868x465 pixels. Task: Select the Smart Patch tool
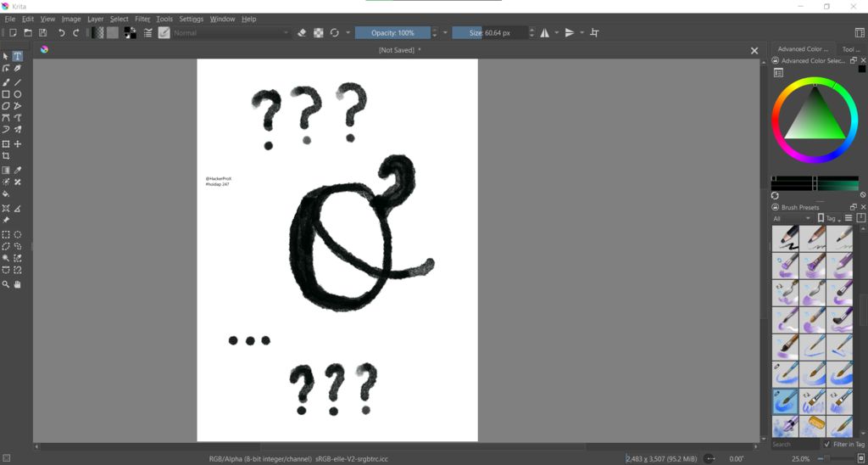point(18,182)
